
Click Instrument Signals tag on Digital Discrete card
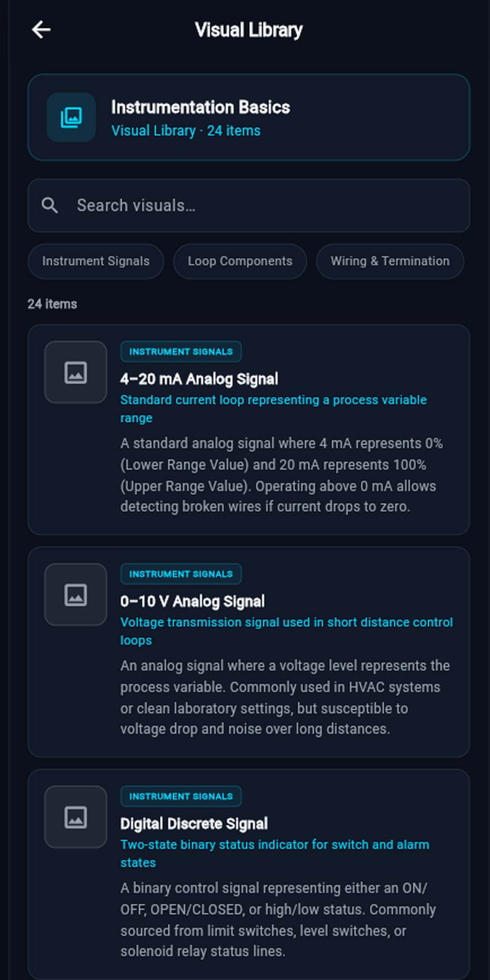tap(181, 796)
